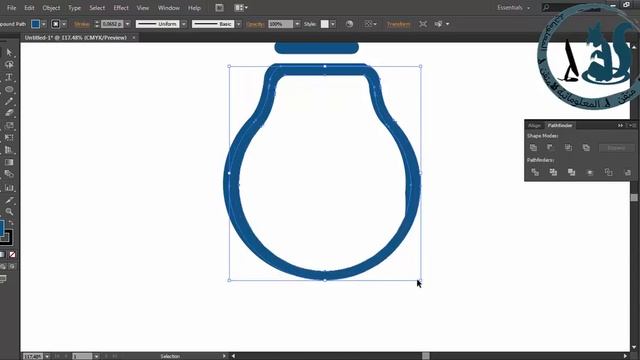Select the Type tool
The height and width of the screenshot is (360, 640).
click(x=9, y=77)
